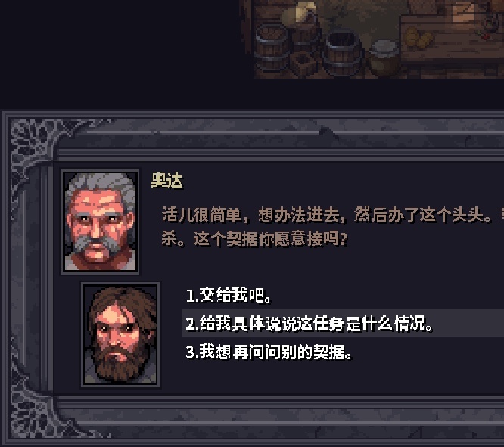504x447 pixels.
Task: Click the yellow food items on the table
Action: click(418, 36)
